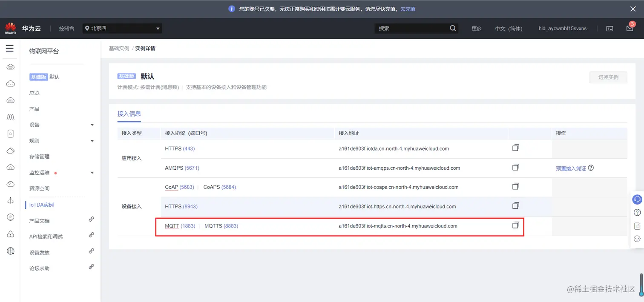Copy the HTTPS iotda access address

click(x=516, y=148)
